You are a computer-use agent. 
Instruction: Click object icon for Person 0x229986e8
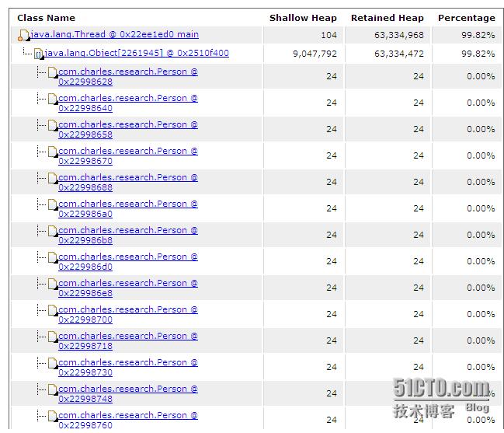[53, 284]
